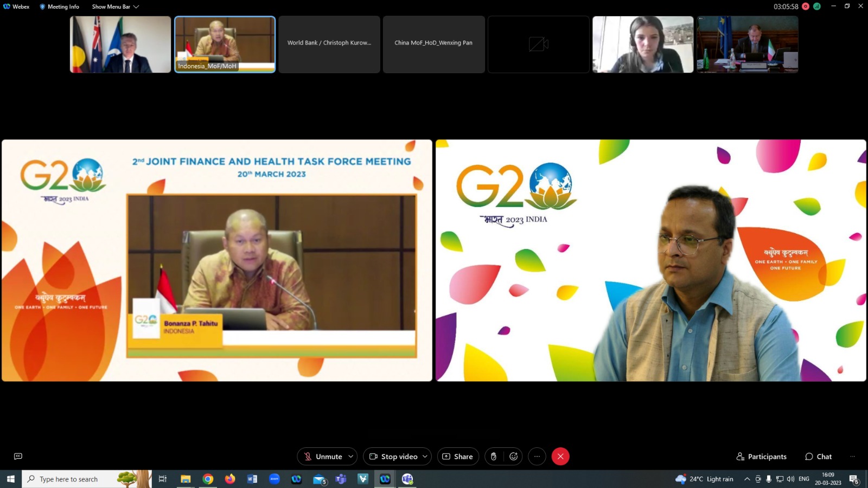Open Meeting Info

click(60, 7)
